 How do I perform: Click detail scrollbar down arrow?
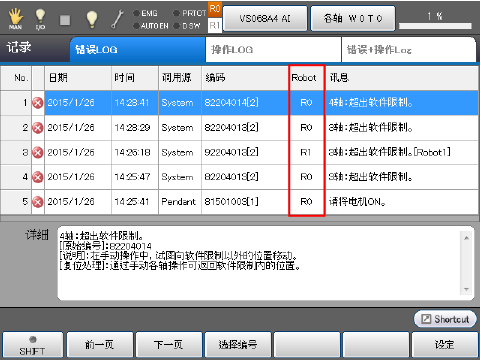tap(466, 289)
